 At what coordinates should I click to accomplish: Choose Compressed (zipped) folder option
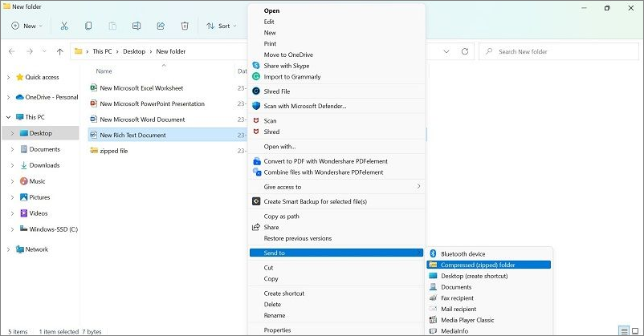[x=479, y=265]
